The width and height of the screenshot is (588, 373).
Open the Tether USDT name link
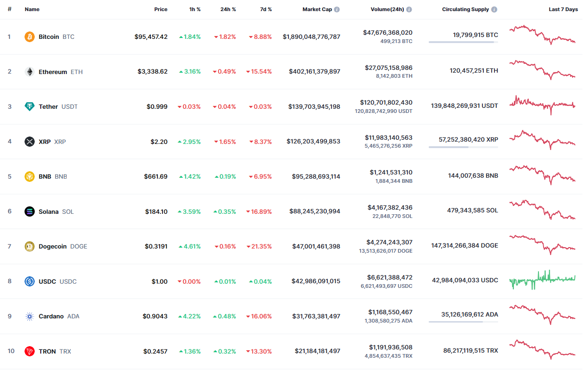pos(58,106)
